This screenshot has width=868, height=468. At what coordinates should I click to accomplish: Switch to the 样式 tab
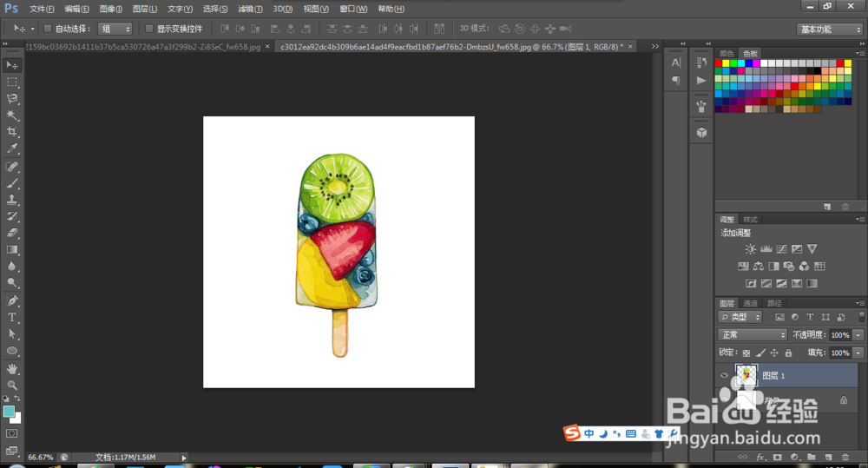click(750, 220)
